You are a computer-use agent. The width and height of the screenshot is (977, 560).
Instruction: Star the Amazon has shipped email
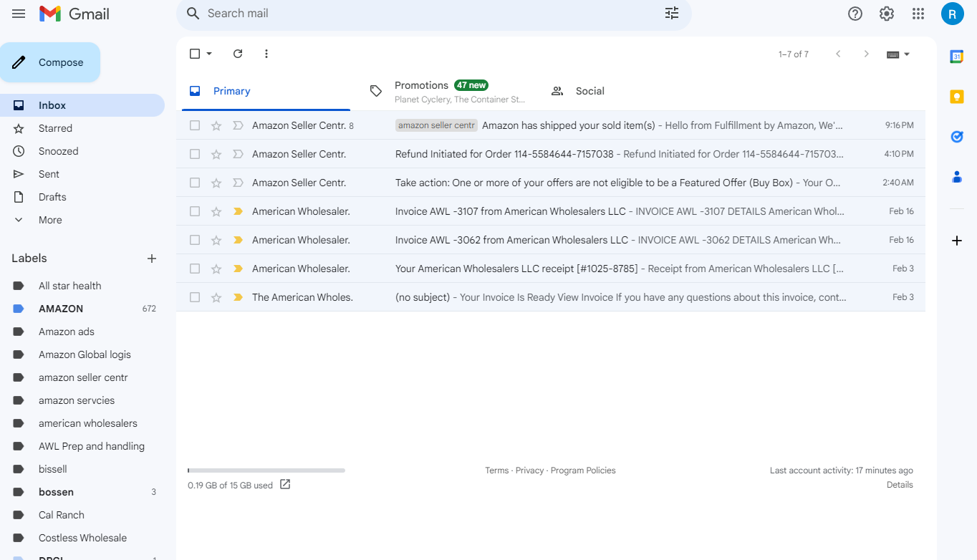pyautogui.click(x=216, y=125)
